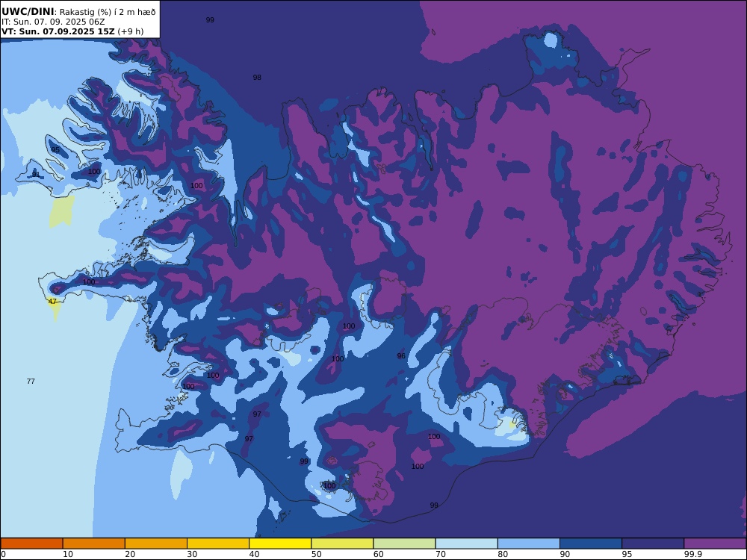The width and height of the screenshot is (747, 560).
Task: Click the legend tick label '40'
Action: click(x=255, y=554)
